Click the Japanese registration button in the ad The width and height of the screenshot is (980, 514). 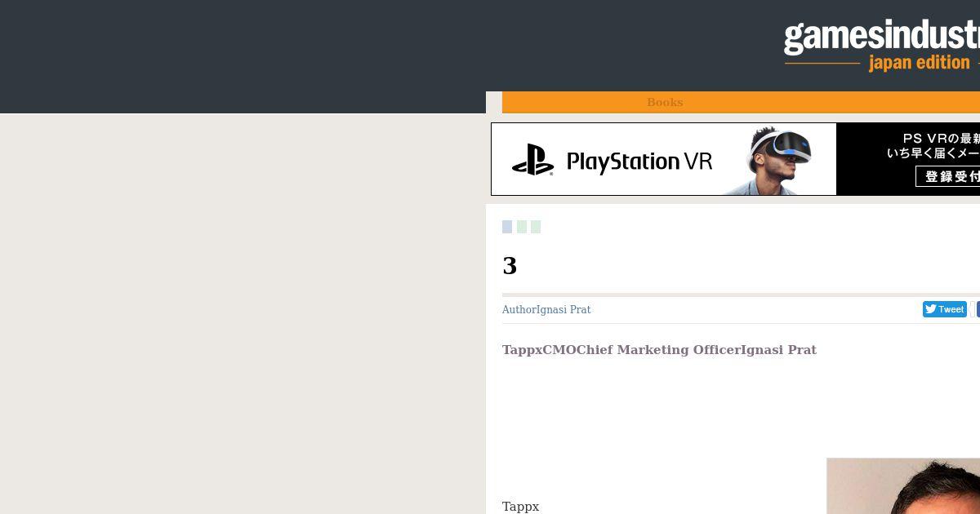tap(948, 176)
